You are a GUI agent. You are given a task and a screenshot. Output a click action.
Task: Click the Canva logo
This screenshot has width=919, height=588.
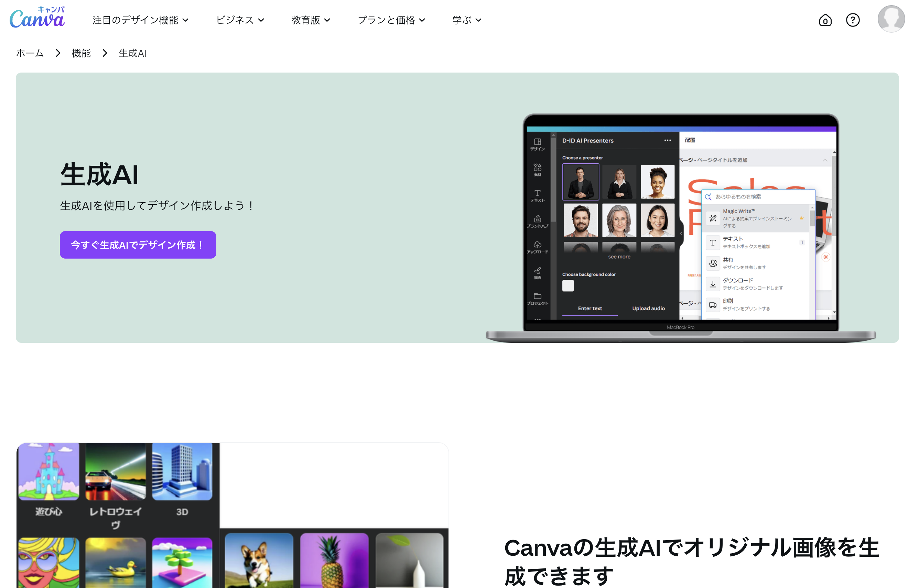pyautogui.click(x=37, y=17)
